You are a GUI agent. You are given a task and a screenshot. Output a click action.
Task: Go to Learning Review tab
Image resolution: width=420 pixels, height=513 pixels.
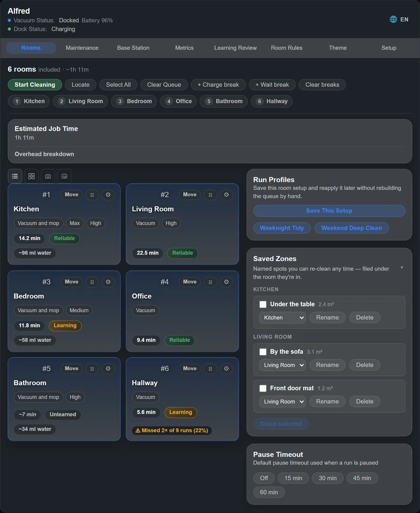pyautogui.click(x=236, y=48)
